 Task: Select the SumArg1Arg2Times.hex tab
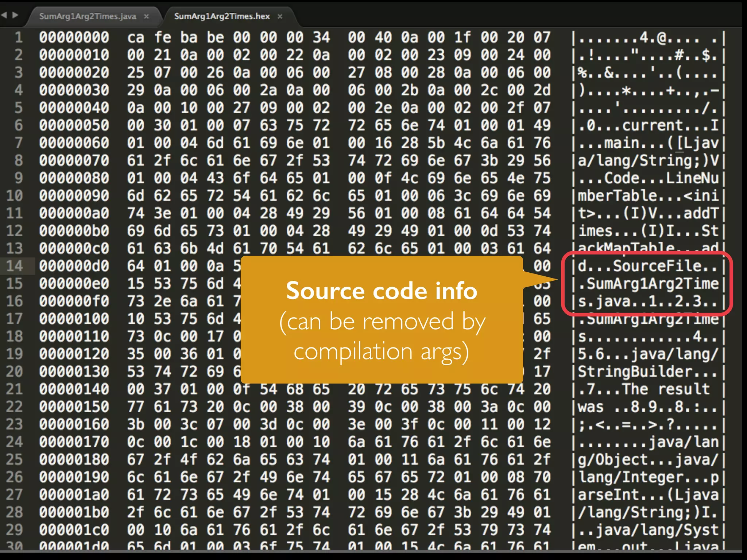(222, 16)
